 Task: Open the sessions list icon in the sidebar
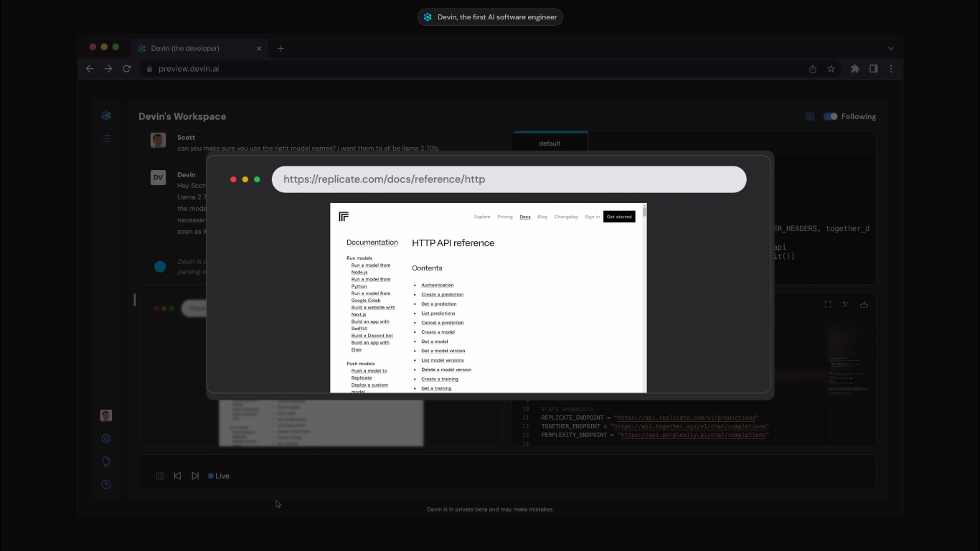(106, 138)
